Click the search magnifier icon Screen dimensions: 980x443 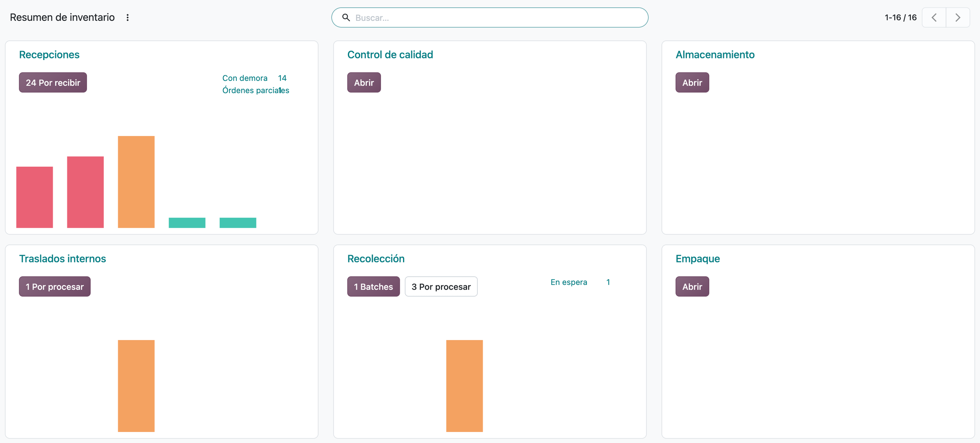(x=346, y=18)
